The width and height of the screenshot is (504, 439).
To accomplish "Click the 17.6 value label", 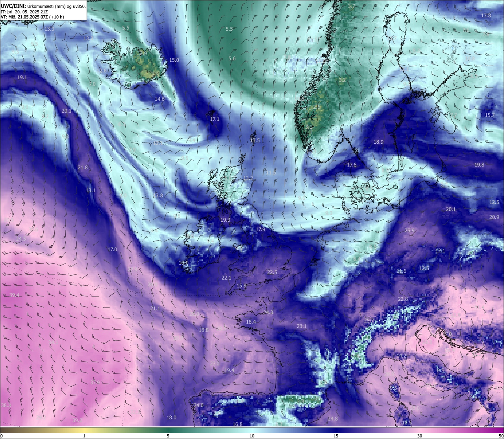I will click(352, 165).
